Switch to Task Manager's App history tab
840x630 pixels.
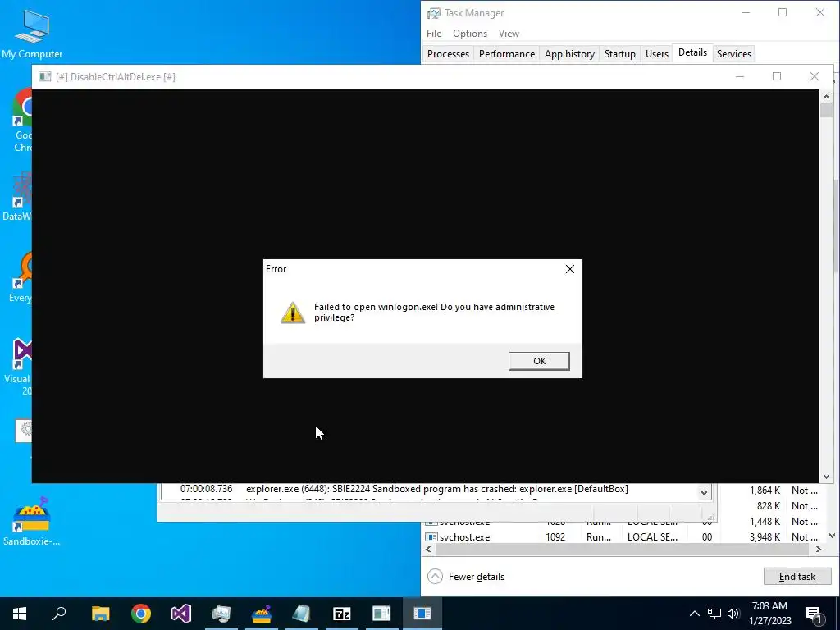tap(569, 54)
